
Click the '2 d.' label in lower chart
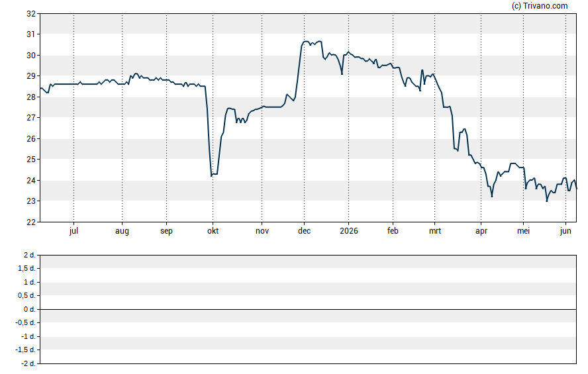(x=30, y=256)
